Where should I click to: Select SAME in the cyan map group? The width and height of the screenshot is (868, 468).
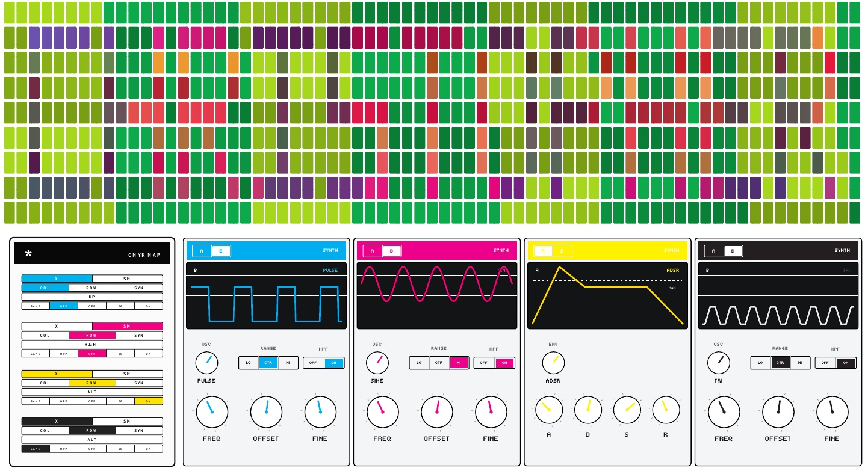(36, 306)
